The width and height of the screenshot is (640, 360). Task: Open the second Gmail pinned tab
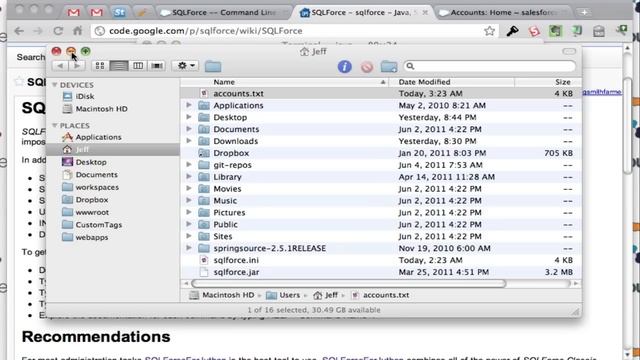click(96, 13)
